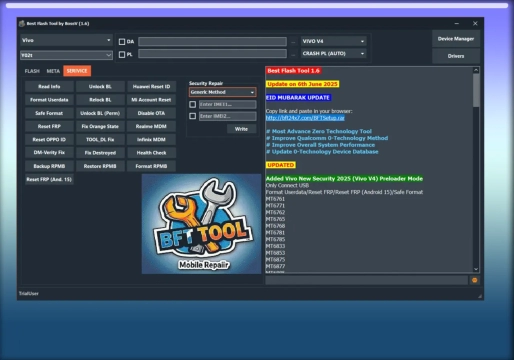Click the input field below the log
This screenshot has height=360, width=514.
pos(367,280)
